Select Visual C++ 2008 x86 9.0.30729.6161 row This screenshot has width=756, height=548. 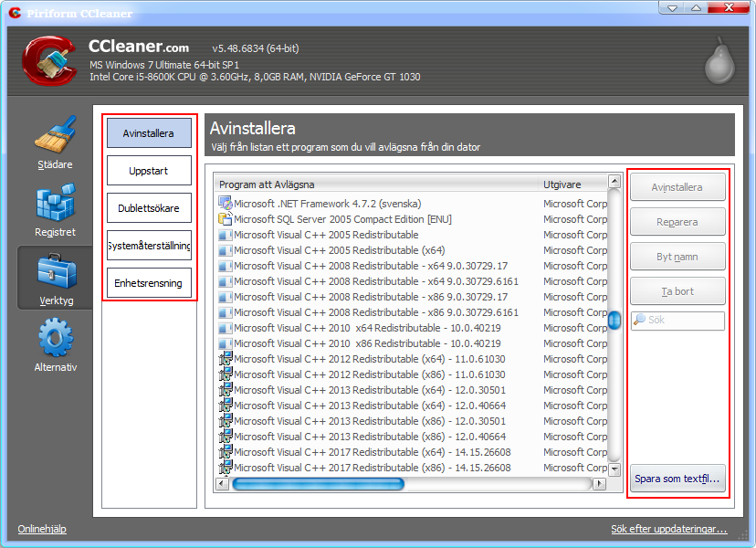(413, 312)
